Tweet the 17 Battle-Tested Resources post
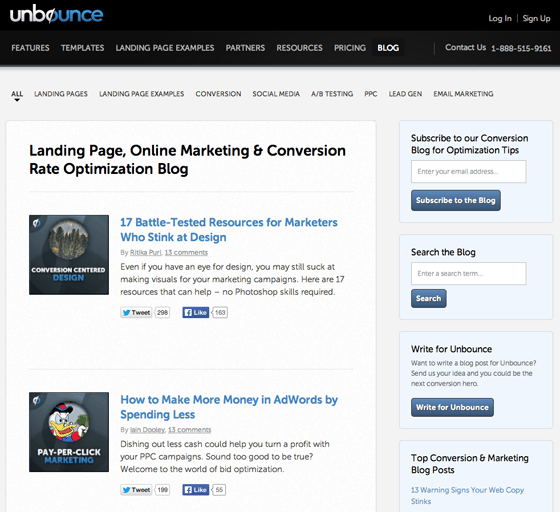 136,312
